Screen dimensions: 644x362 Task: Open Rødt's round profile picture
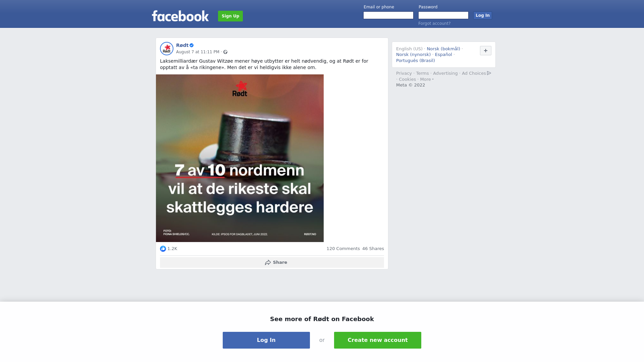pyautogui.click(x=167, y=49)
